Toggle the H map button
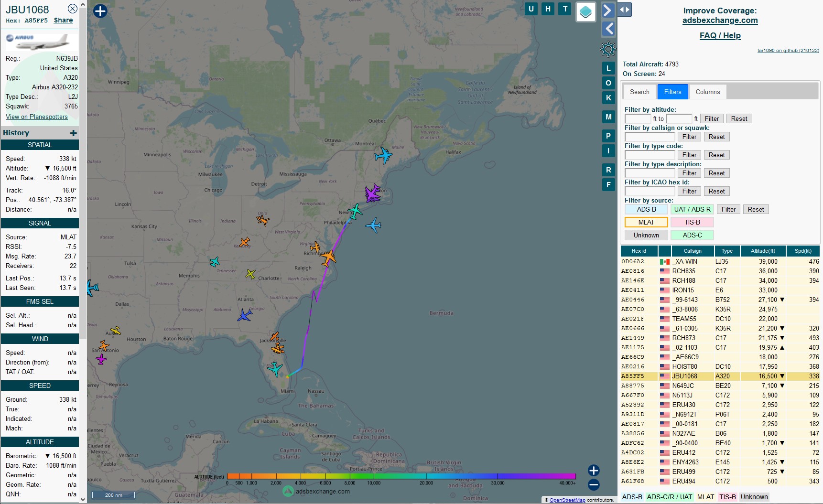This screenshot has width=823, height=504. pos(548,9)
